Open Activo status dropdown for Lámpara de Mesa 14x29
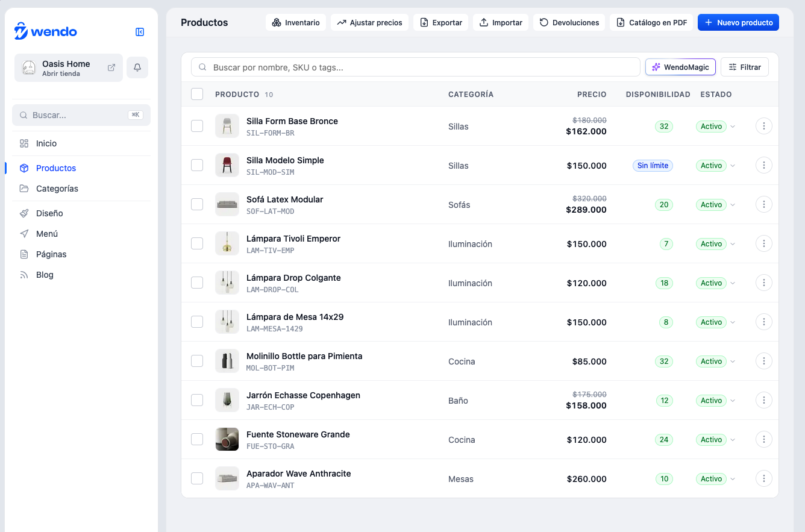This screenshot has height=532, width=805. tap(716, 322)
